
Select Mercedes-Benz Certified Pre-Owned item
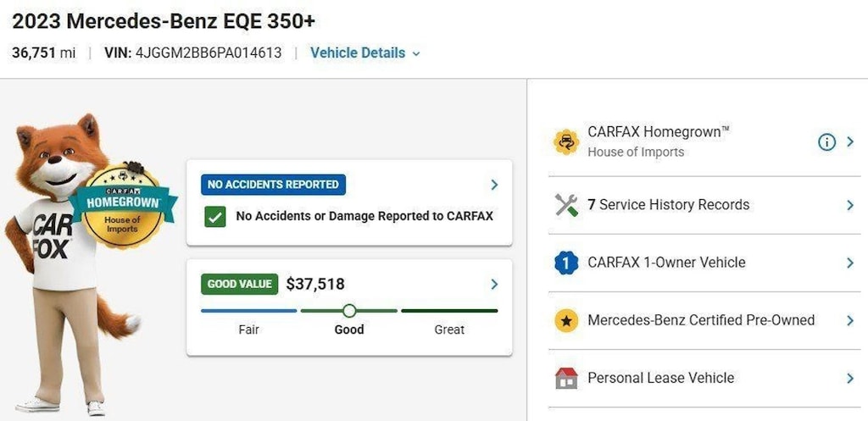[x=704, y=320]
